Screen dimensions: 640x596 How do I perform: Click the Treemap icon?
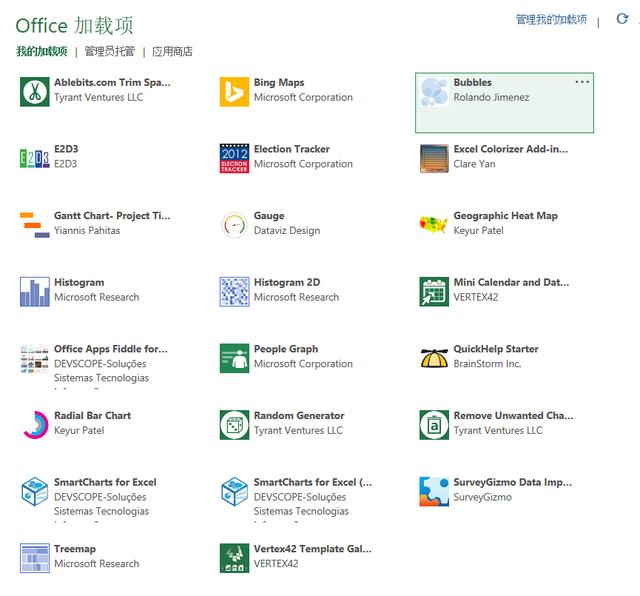(x=35, y=558)
